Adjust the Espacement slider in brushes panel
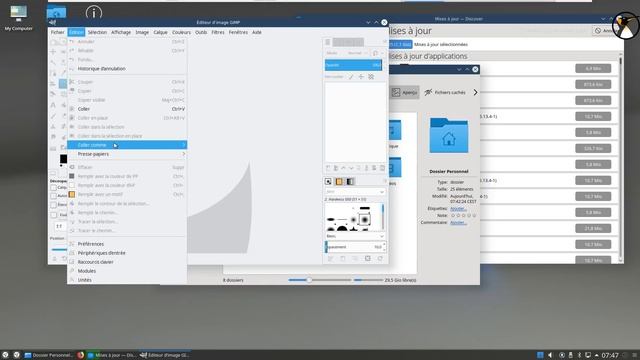Screen dimensions: 640x360 (x=355, y=247)
